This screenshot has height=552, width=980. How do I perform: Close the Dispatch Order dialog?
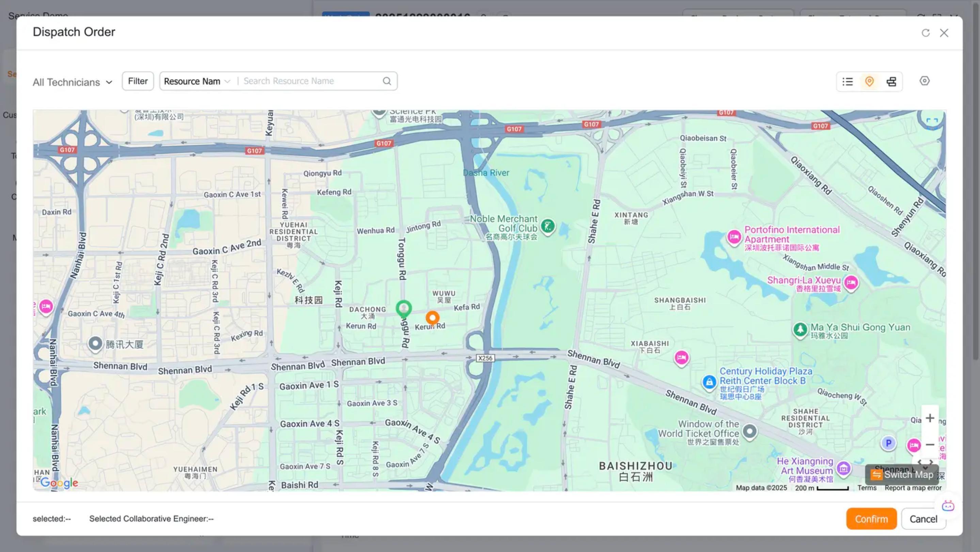click(944, 33)
